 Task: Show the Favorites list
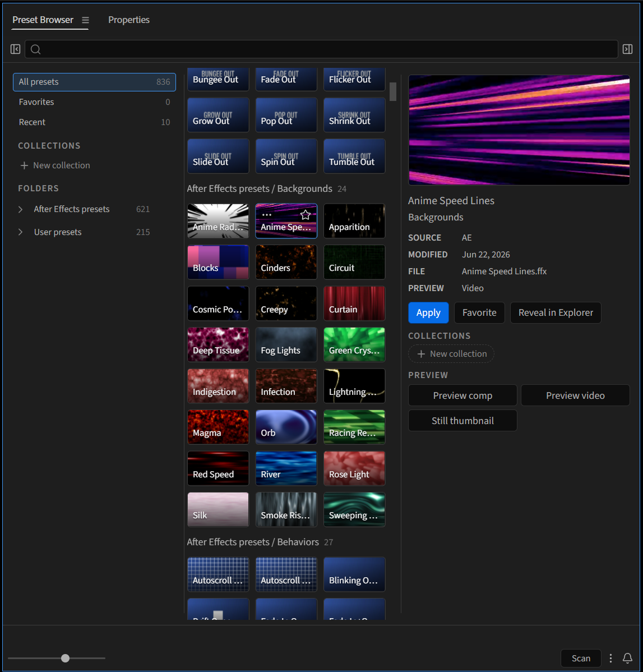coord(94,102)
